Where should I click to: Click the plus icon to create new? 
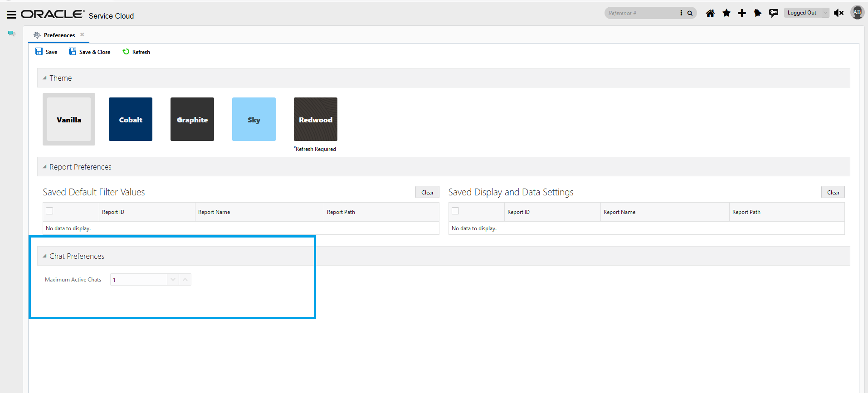742,13
